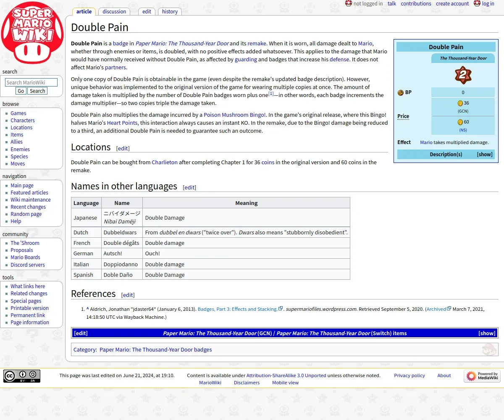Open Recent changes link
504x420 pixels.
pyautogui.click(x=28, y=207)
